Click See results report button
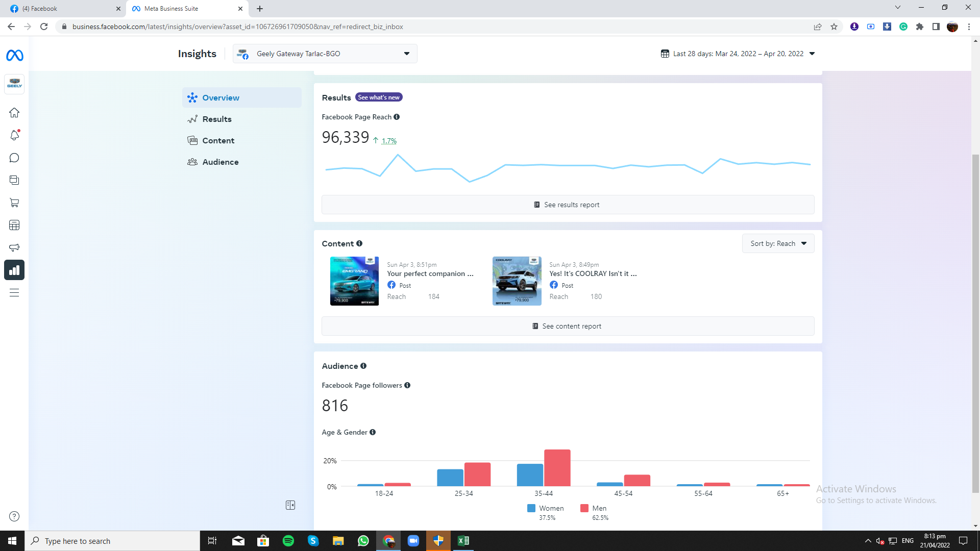This screenshot has height=551, width=980. pyautogui.click(x=568, y=205)
